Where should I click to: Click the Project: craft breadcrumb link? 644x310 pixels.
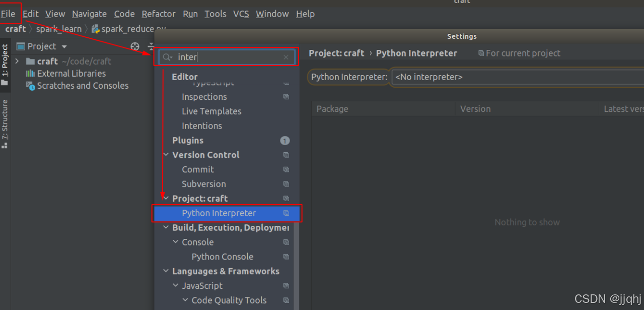pos(336,53)
